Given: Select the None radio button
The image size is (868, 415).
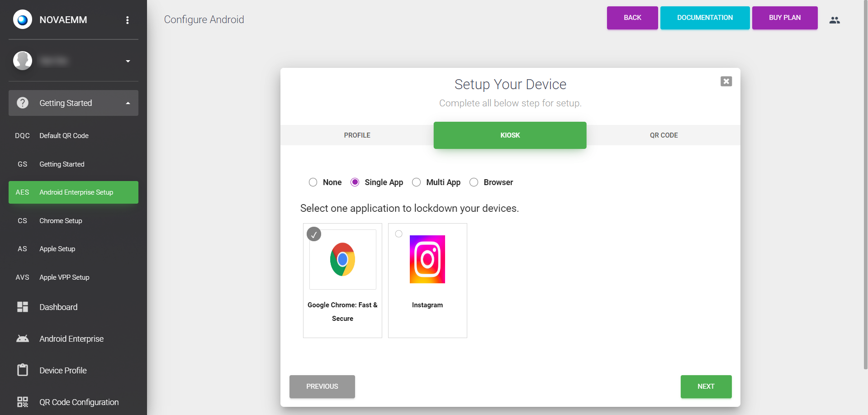Looking at the screenshot, I should [313, 182].
